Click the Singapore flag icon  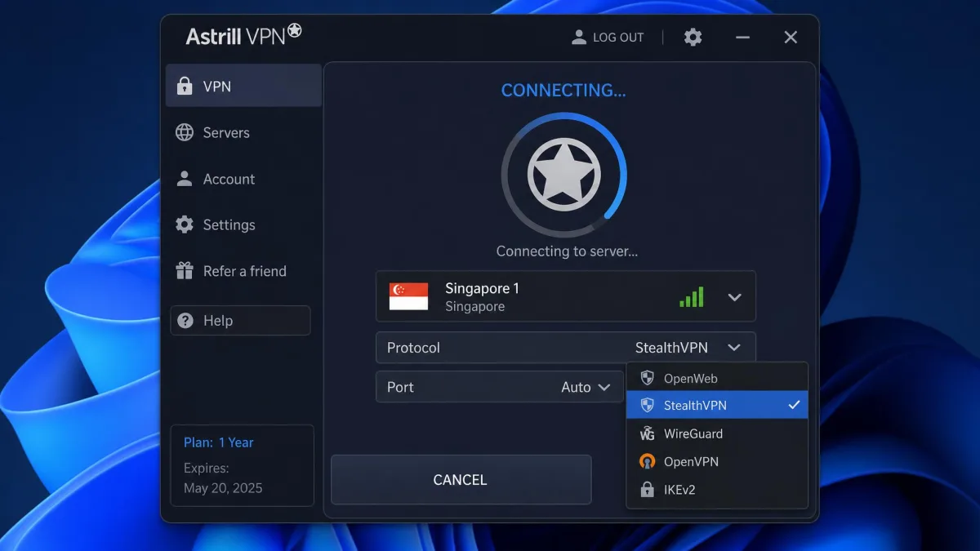[x=408, y=296]
